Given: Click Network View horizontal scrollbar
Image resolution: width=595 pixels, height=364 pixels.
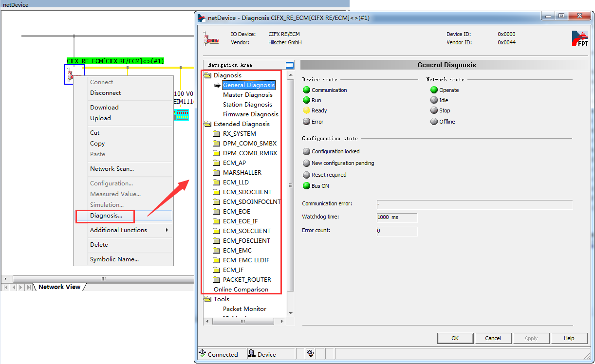Looking at the screenshot, I should point(103,279).
